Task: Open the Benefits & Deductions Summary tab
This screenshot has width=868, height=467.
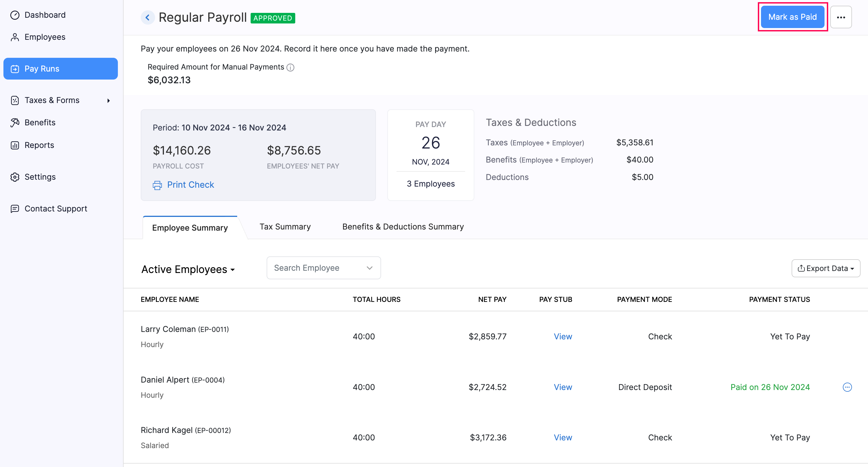Action: tap(403, 226)
